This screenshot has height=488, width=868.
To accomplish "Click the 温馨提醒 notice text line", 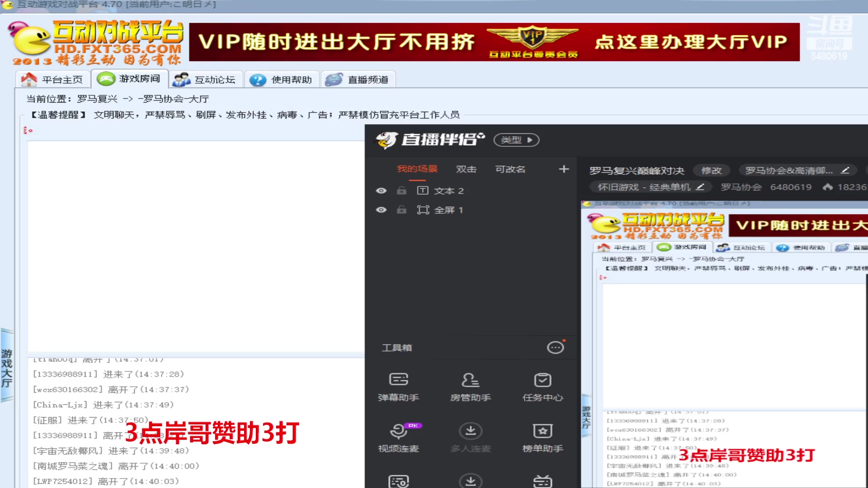I will 245,115.
